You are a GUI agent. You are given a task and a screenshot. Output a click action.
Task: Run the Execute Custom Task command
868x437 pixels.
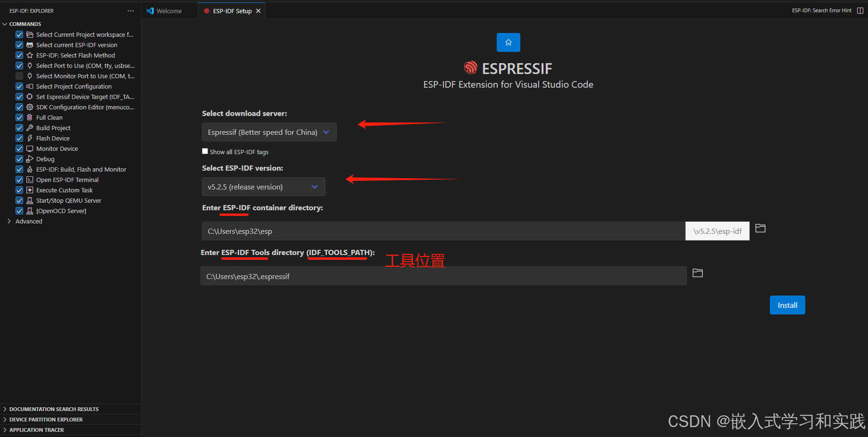(65, 190)
